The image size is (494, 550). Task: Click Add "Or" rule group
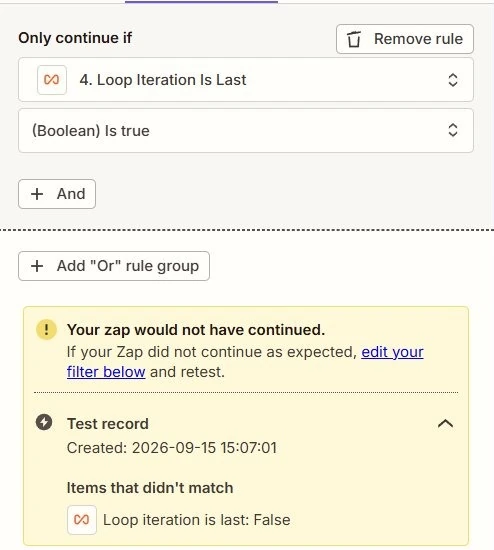(x=114, y=266)
